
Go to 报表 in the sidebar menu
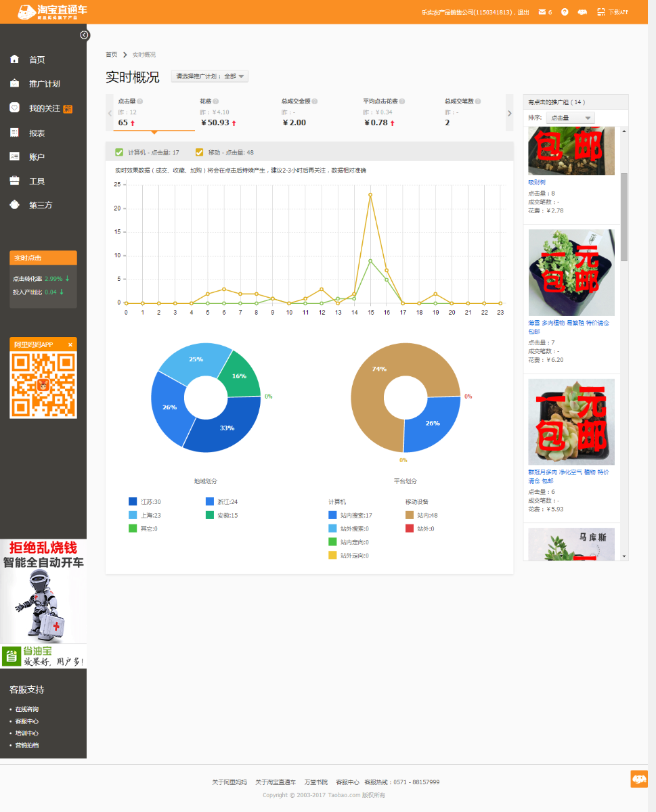(x=37, y=133)
